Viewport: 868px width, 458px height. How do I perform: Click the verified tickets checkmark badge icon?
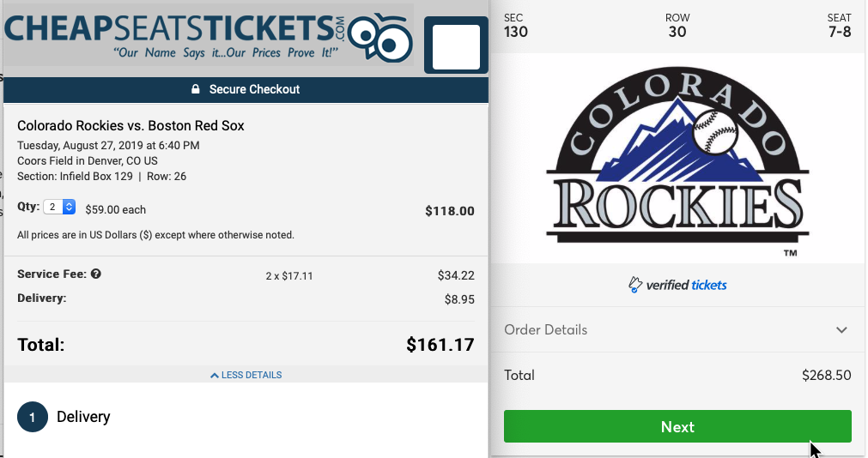click(x=635, y=284)
